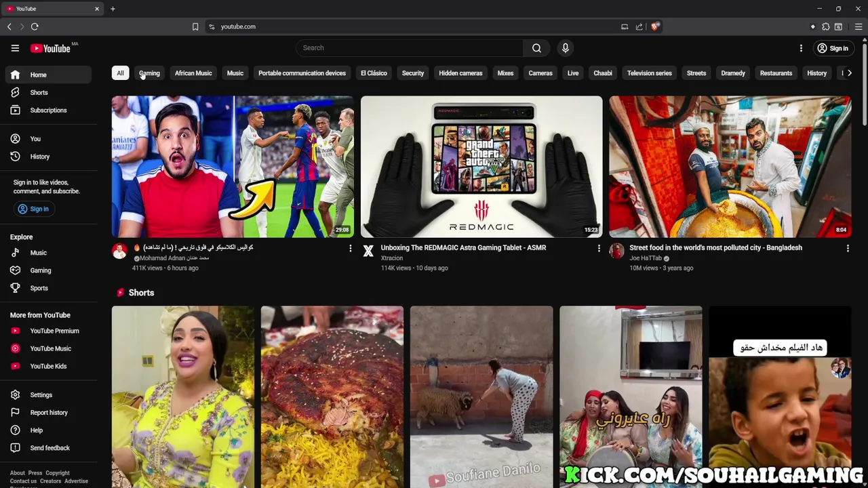This screenshot has height=488, width=868.
Task: Click the browser back arrow
Action: pyautogui.click(x=9, y=26)
